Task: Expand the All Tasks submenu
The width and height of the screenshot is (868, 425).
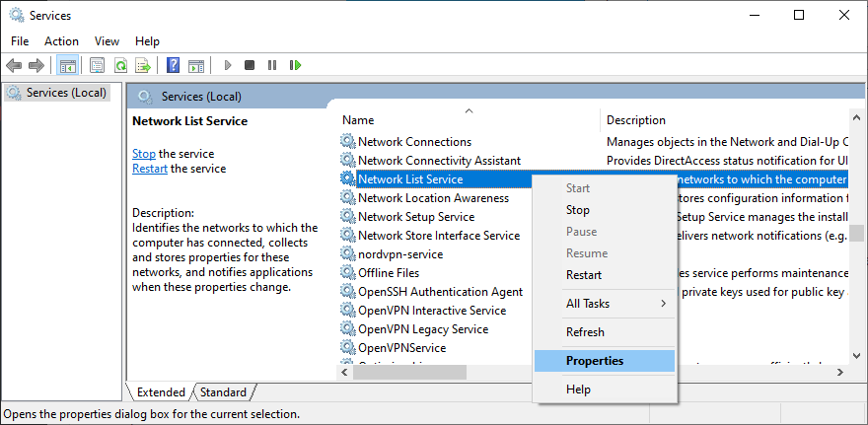Action: coord(604,304)
